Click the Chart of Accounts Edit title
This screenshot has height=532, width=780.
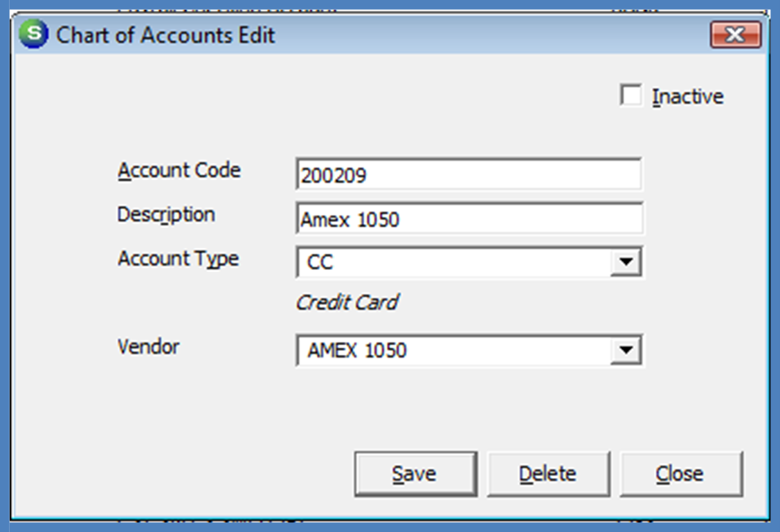(165, 35)
